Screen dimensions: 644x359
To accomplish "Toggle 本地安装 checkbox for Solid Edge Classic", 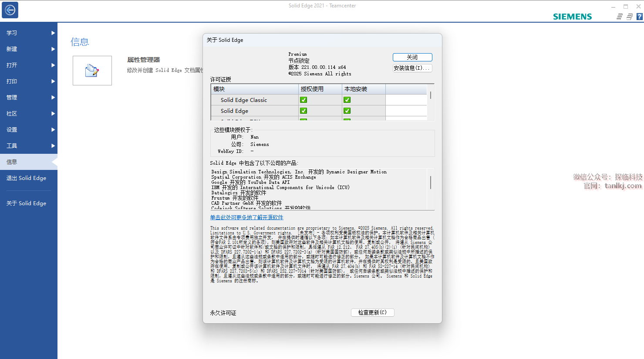I will click(x=347, y=100).
